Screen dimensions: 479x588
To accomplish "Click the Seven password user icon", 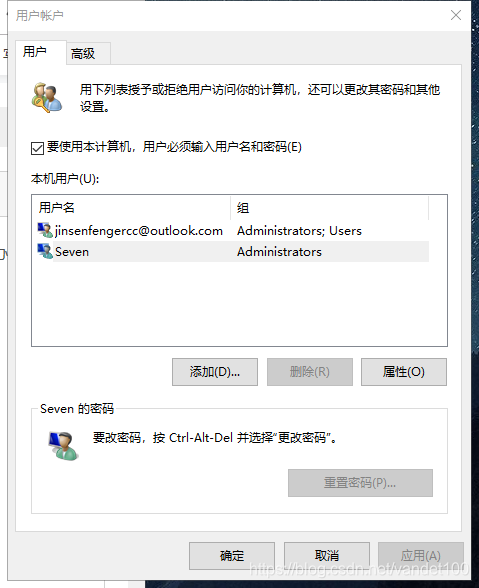I will (x=63, y=446).
